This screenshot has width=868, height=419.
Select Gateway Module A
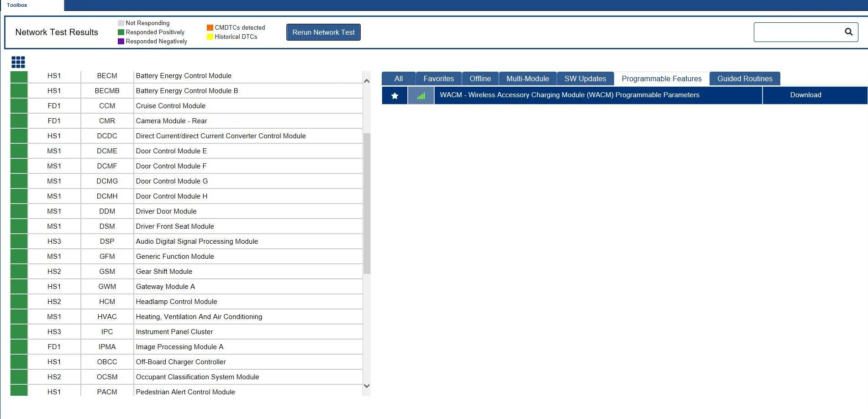(x=186, y=287)
